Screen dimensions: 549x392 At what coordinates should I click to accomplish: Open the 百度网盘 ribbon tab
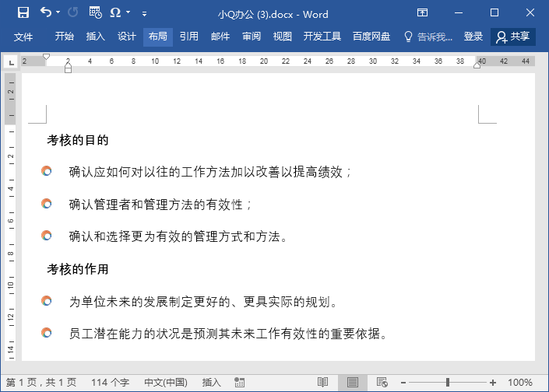[371, 37]
